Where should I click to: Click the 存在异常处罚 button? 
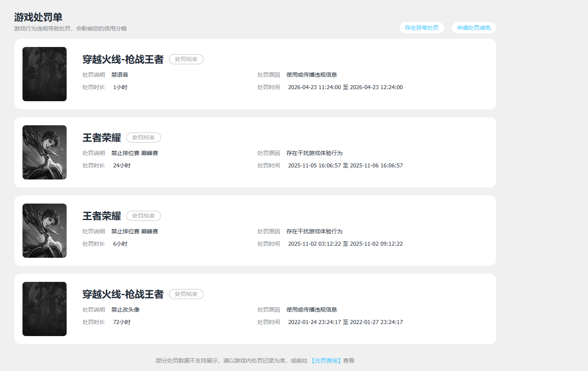coord(422,28)
